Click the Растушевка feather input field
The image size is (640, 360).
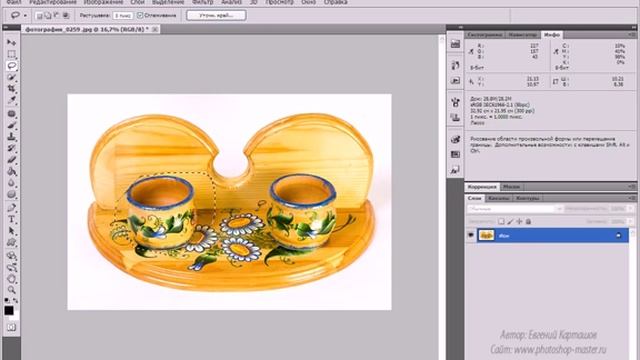point(122,16)
